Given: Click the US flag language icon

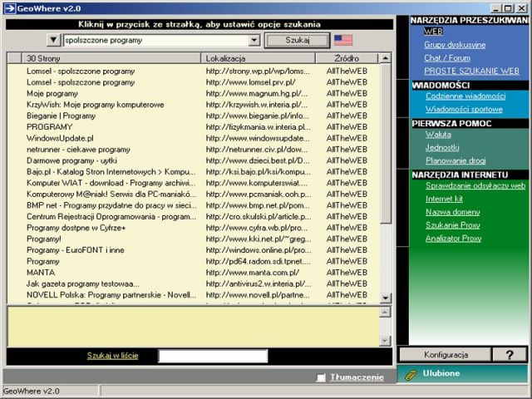Looking at the screenshot, I should pyautogui.click(x=343, y=40).
